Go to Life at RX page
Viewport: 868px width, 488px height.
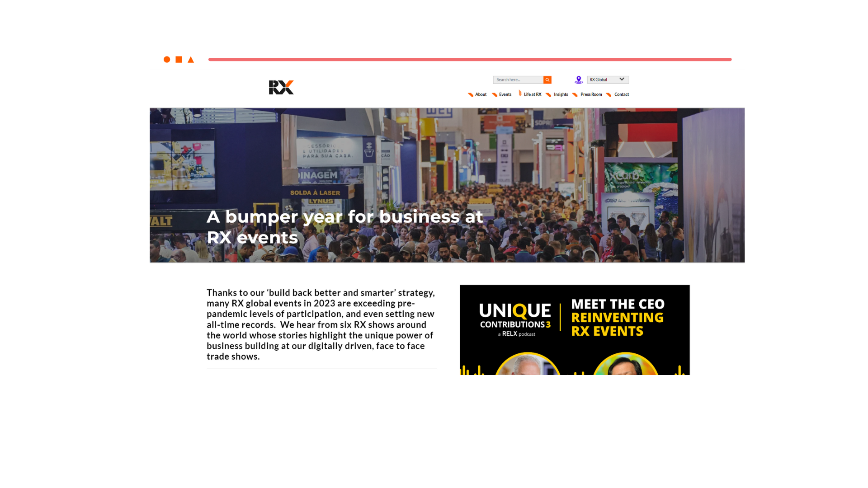click(x=533, y=94)
